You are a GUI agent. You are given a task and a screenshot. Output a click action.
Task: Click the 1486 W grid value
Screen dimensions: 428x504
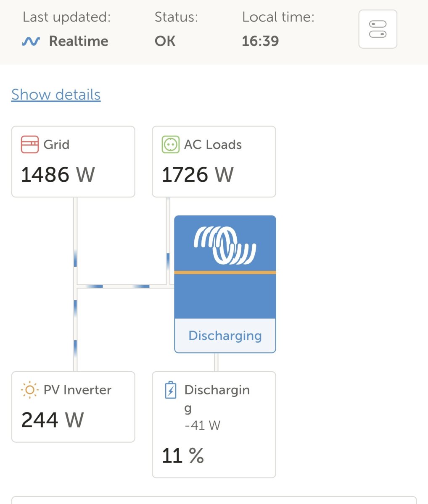[58, 175]
